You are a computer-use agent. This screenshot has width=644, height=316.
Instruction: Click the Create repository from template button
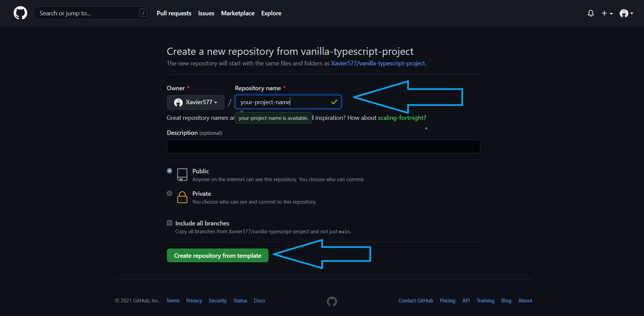coord(217,255)
